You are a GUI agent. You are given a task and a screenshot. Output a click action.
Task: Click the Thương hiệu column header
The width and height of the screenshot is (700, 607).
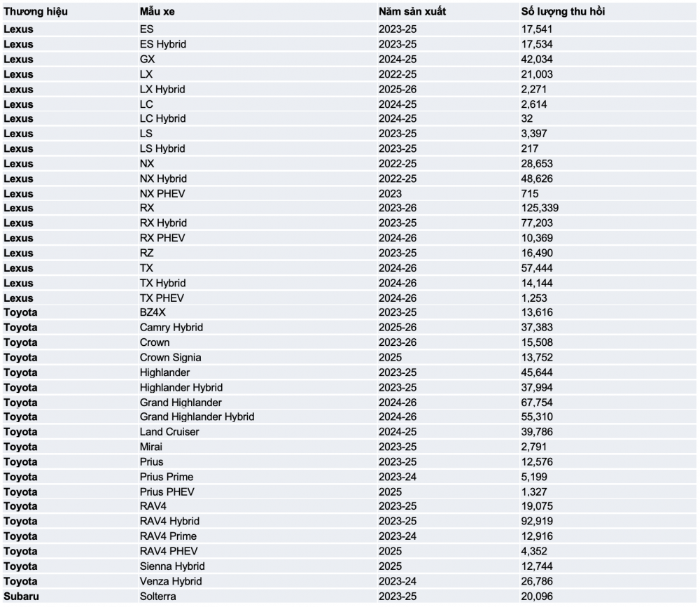(36, 12)
